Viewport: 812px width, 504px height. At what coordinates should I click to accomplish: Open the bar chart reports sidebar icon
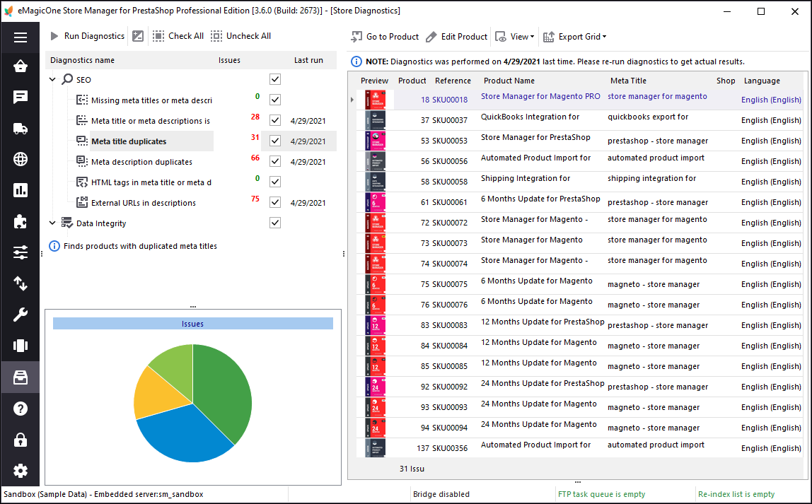(21, 190)
